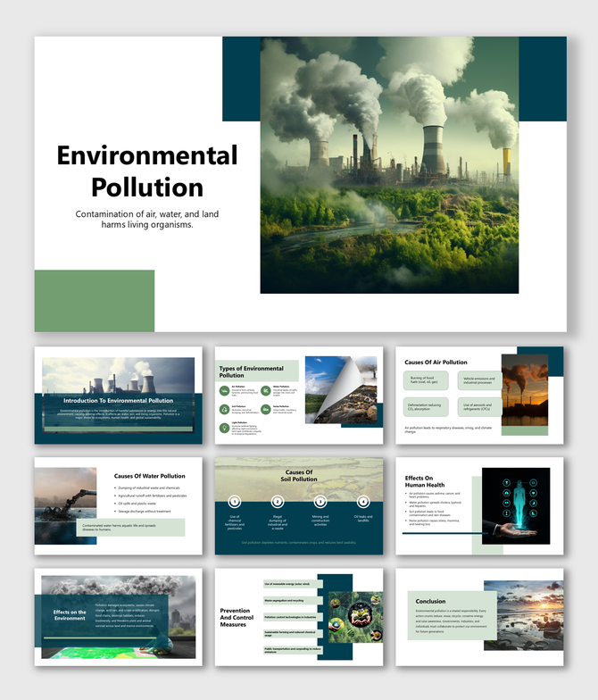Click 'Pollution control technologies in industries' bar

(293, 617)
